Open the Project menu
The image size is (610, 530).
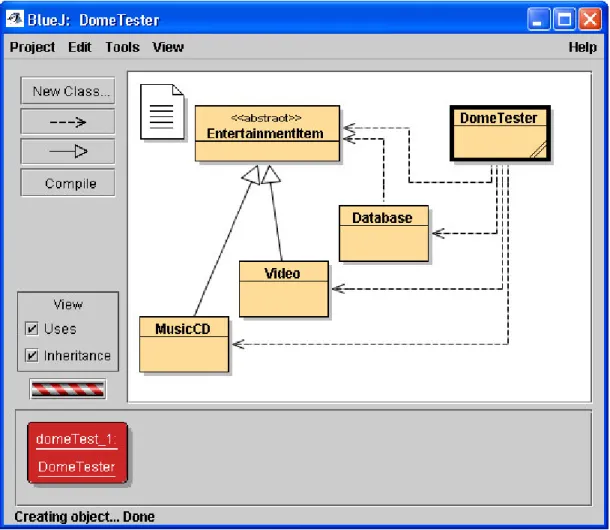click(32, 47)
